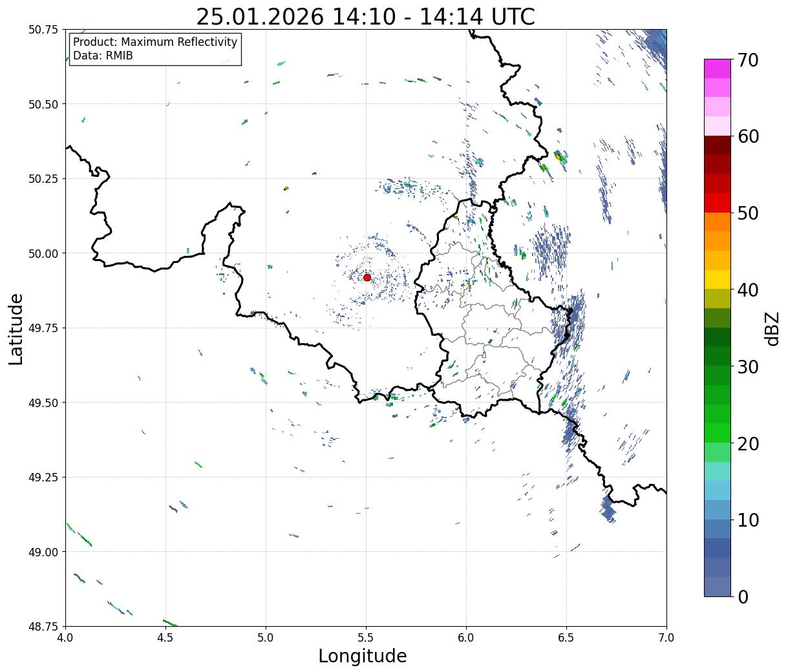788x672 pixels.
Task: Click the latitude tick label 49.50
Action: pos(43,403)
